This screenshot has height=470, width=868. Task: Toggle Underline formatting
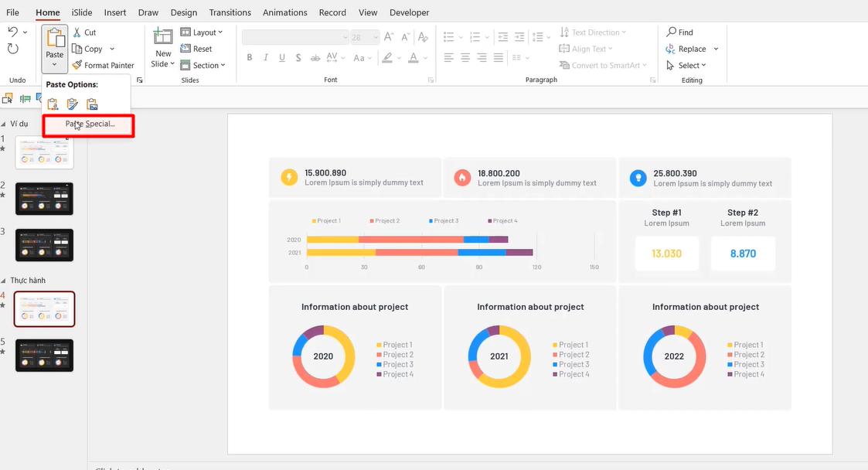282,57
